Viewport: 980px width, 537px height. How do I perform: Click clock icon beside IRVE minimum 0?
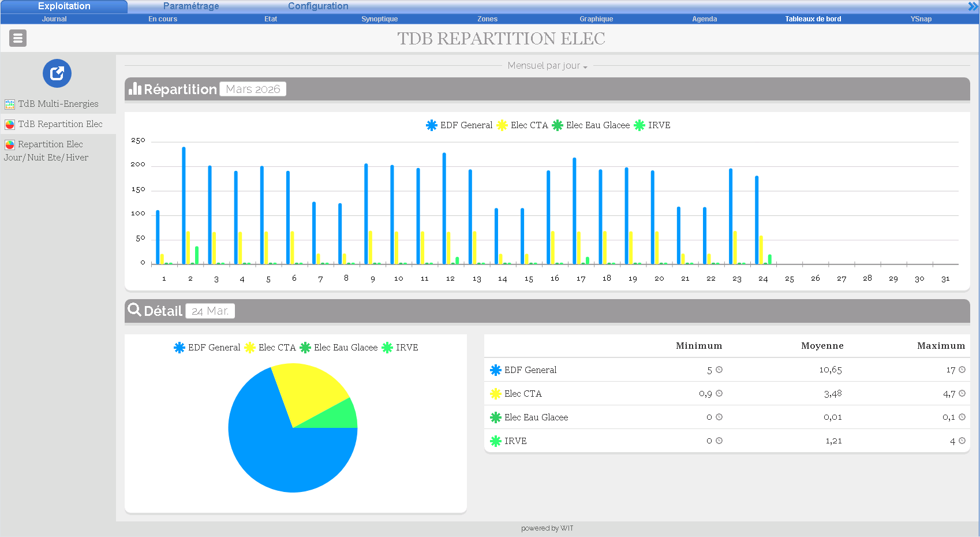tap(719, 441)
